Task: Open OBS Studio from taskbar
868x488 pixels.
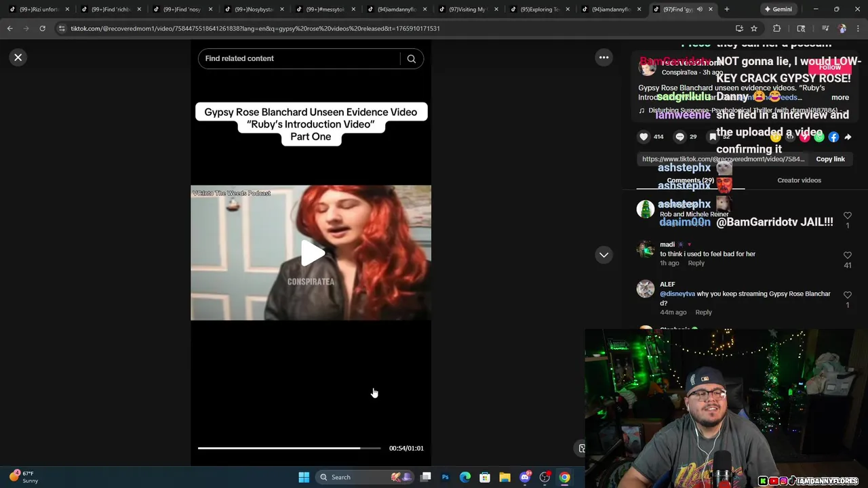Action: [x=545, y=477]
